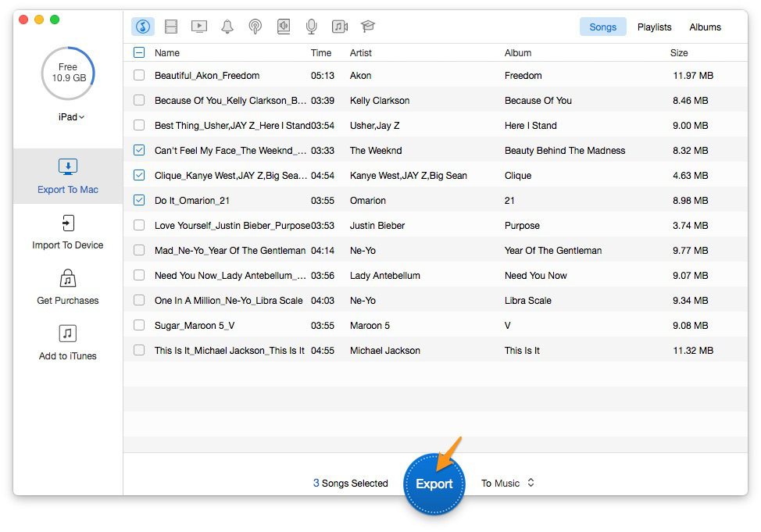
Task: Switch to the Albums tab
Action: coord(704,27)
